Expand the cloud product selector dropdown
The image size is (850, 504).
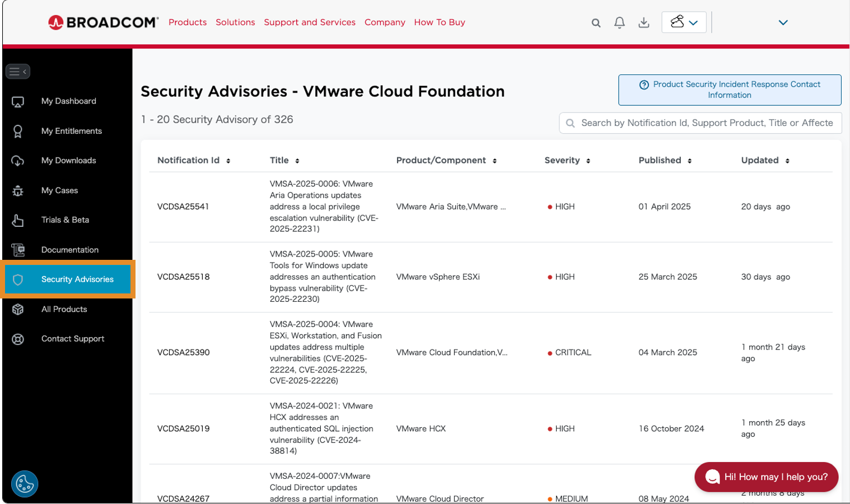(684, 22)
